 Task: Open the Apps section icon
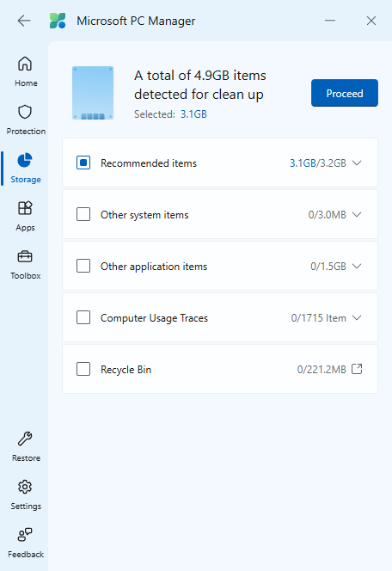pos(25,208)
